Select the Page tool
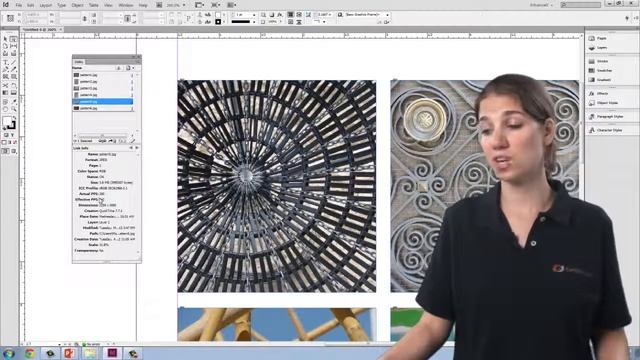The height and width of the screenshot is (360, 640). coord(5,47)
